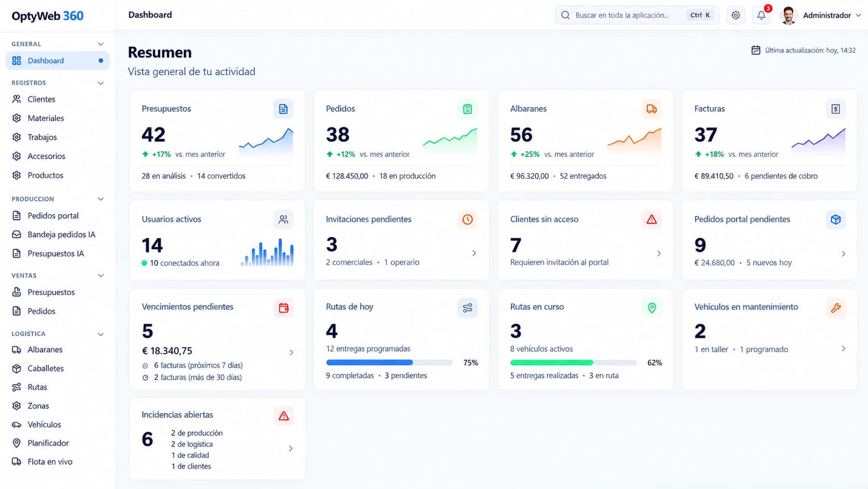Open Flota en vivo in sidebar
This screenshot has width=868, height=489.
pos(57,461)
